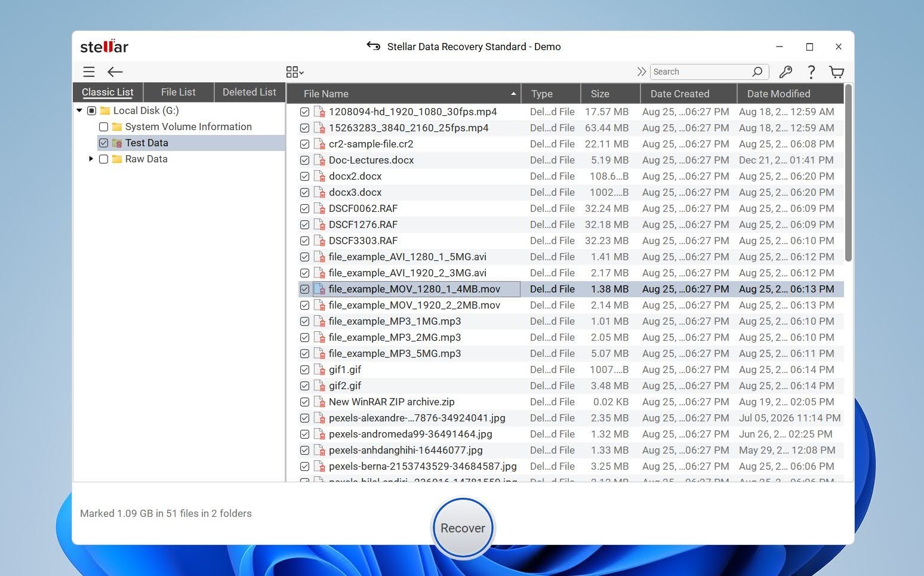Switch to Deleted List tab
This screenshot has height=576, width=924.
coord(250,92)
